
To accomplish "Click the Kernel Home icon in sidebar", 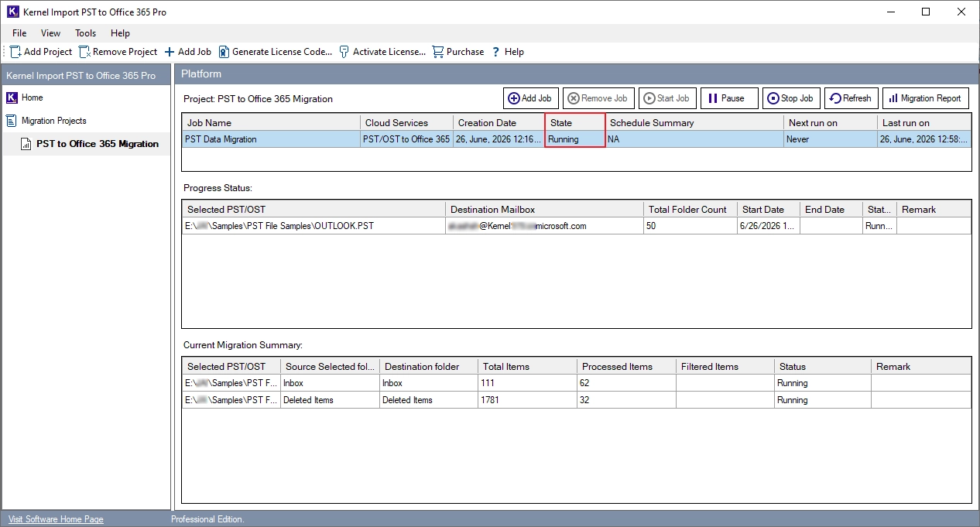I will pos(12,98).
